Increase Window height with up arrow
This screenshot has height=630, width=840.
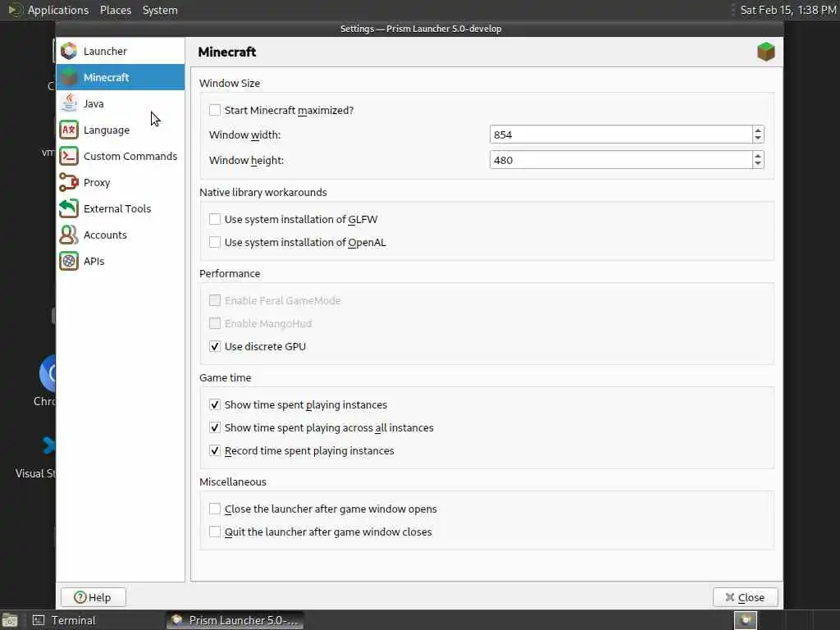tap(757, 155)
